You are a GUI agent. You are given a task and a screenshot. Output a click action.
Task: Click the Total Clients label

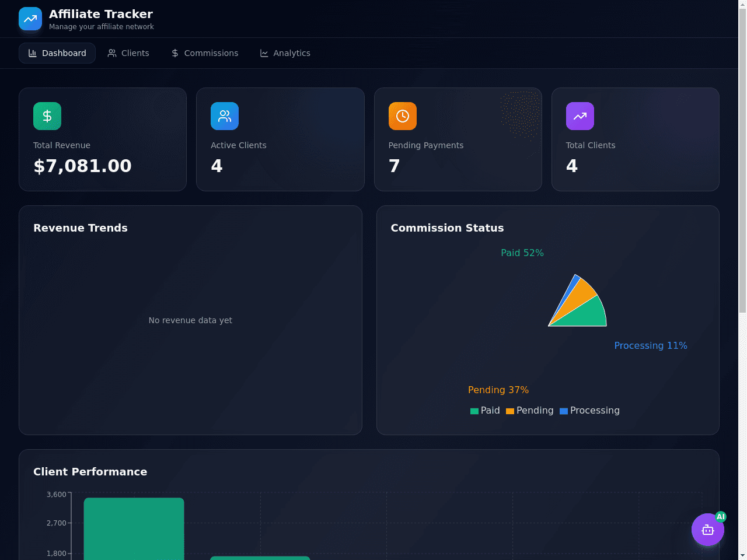point(591,145)
